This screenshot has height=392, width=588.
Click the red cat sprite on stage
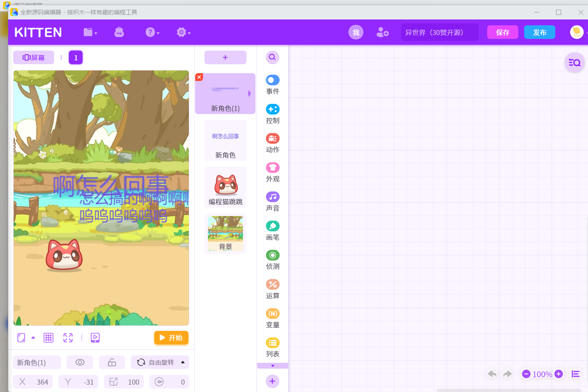64,255
